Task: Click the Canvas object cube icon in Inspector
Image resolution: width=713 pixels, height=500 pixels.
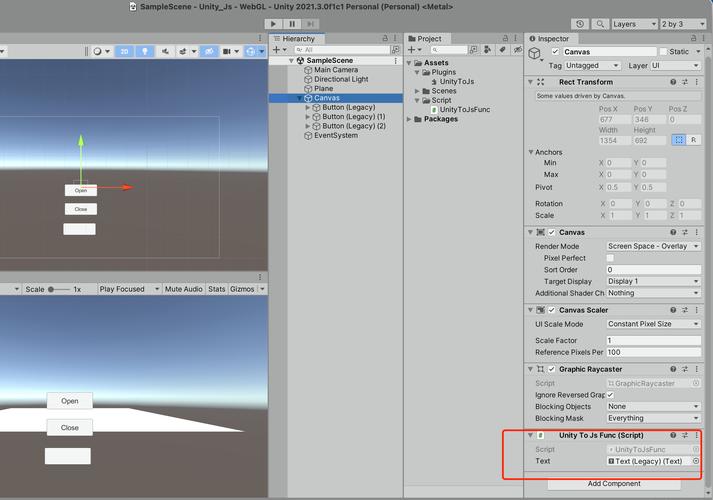Action: [x=534, y=54]
